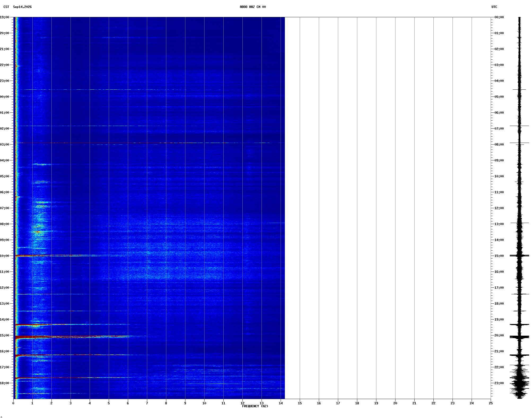
Task: Click the ABOO HHZ CM 00 station title
Action: point(253,7)
